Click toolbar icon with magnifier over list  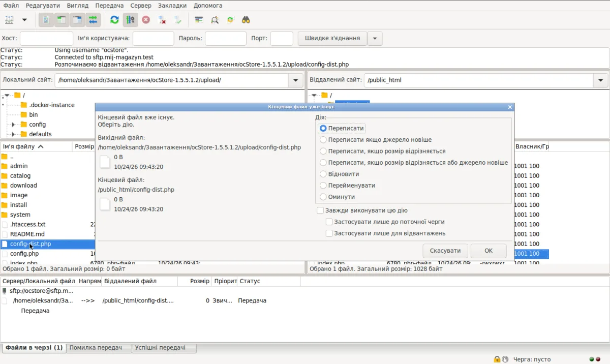point(215,20)
